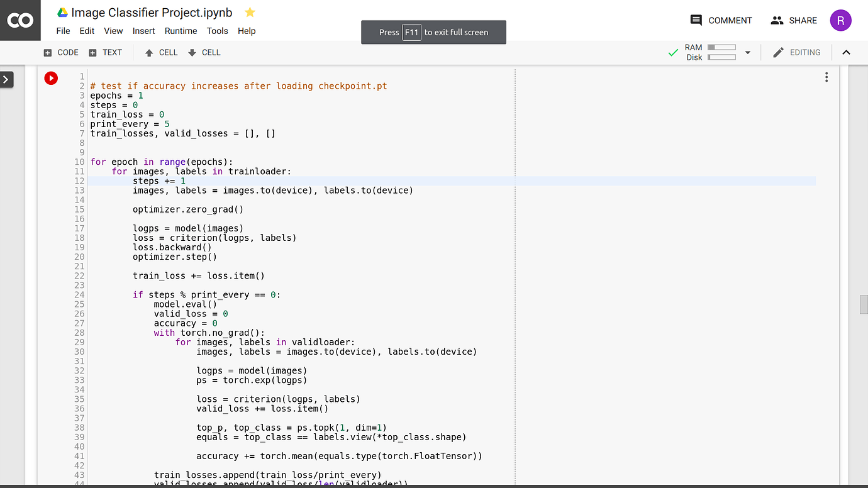
Task: Collapse the header with the up chevron
Action: [x=846, y=52]
